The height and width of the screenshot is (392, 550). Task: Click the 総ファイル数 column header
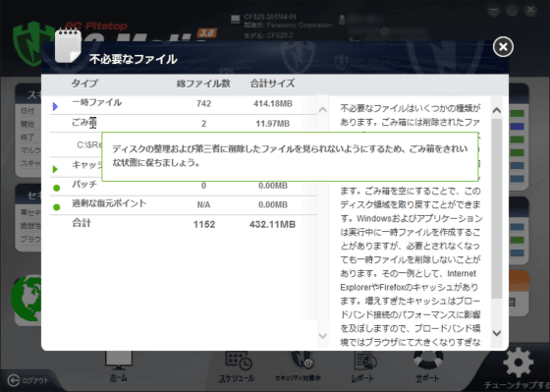tap(203, 84)
